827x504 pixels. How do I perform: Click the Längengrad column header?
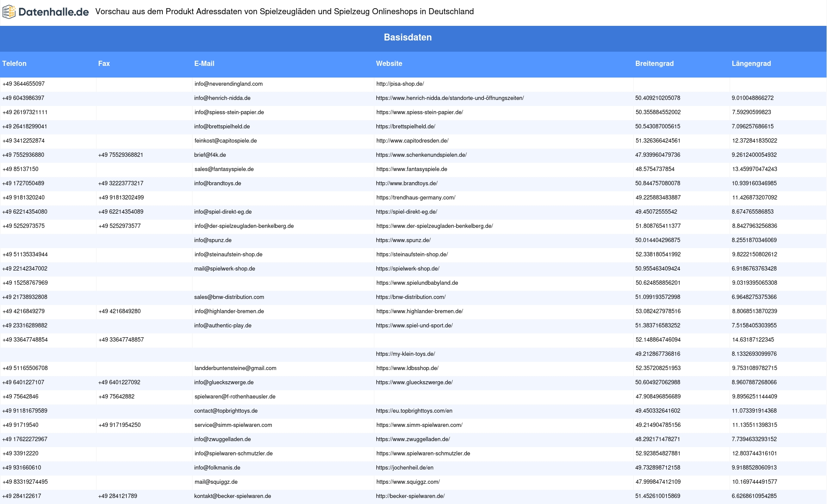(751, 63)
